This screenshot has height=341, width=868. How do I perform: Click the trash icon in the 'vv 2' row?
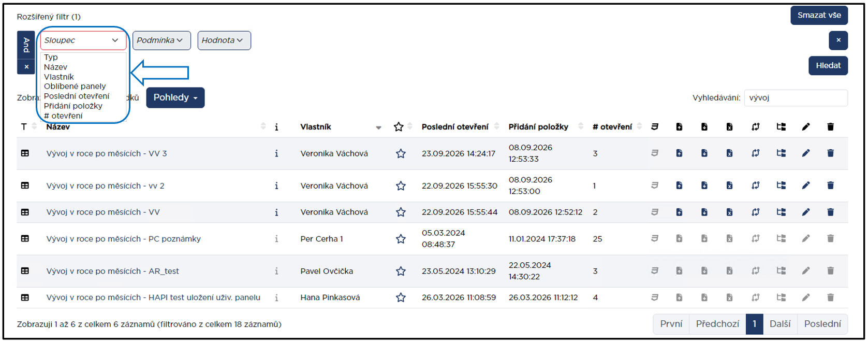[x=830, y=186]
